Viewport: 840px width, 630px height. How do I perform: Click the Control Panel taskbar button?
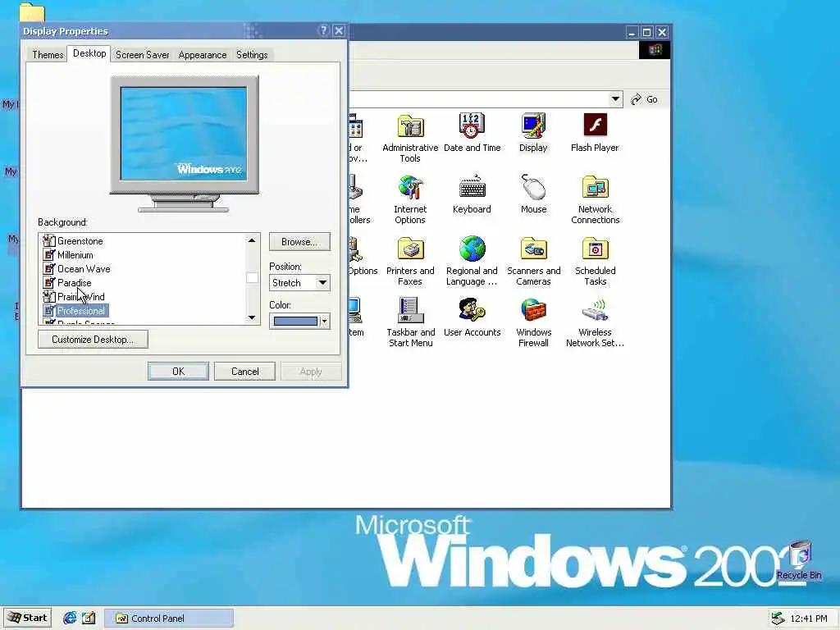169,619
